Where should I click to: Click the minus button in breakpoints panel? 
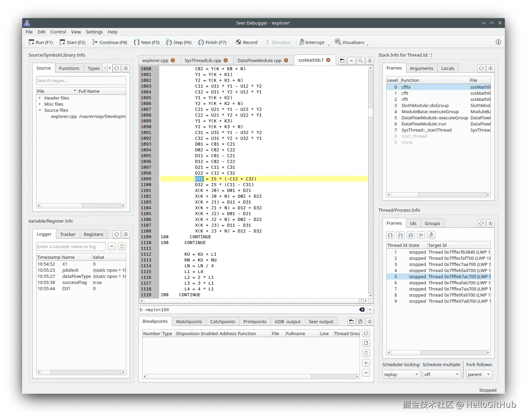point(366,373)
